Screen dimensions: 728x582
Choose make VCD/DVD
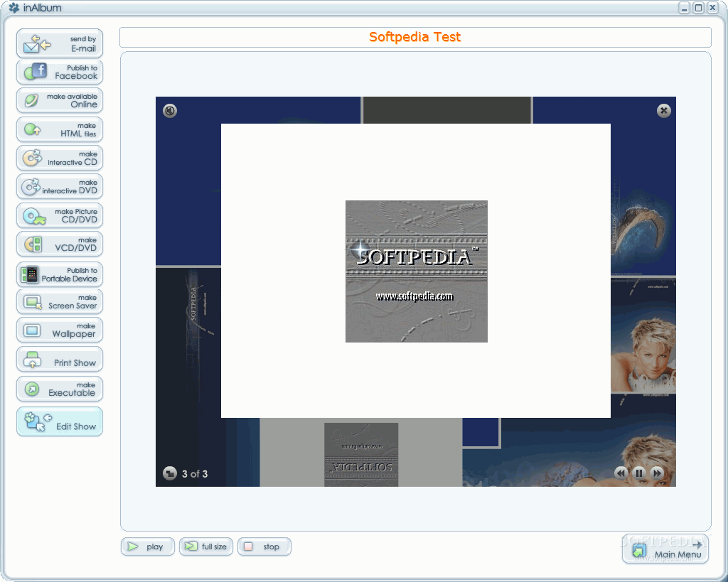click(x=60, y=244)
